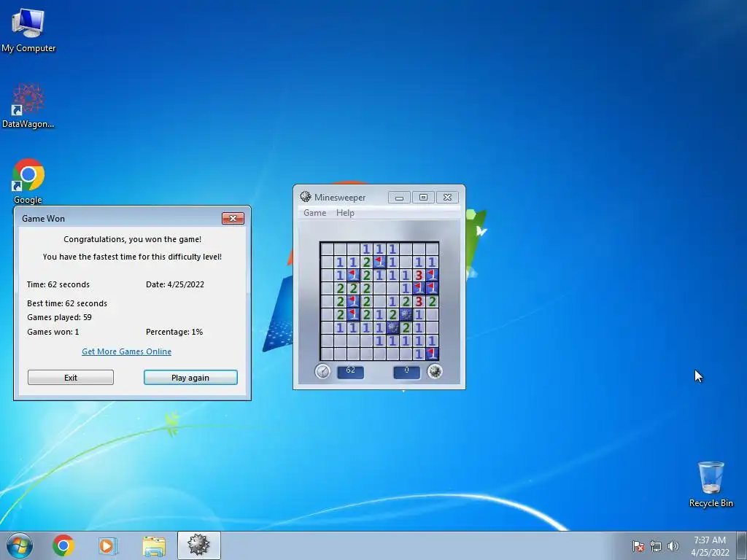Click the mine icon beside the mine counter
The width and height of the screenshot is (747, 560).
[x=435, y=371]
